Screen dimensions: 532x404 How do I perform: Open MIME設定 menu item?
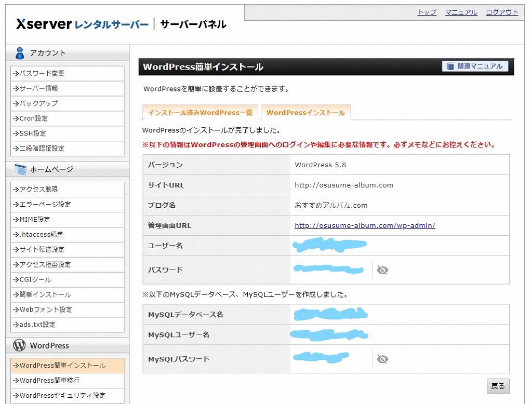click(x=67, y=220)
